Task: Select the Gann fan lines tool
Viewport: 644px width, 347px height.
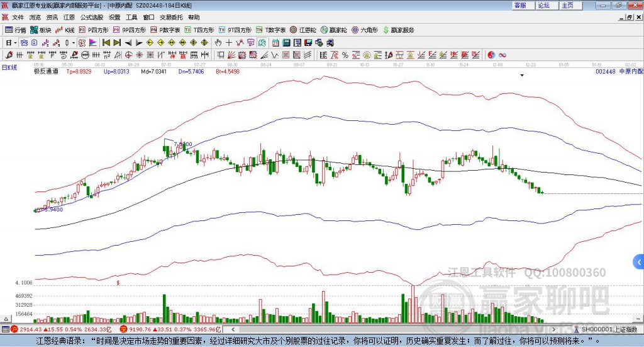Action: (231, 55)
